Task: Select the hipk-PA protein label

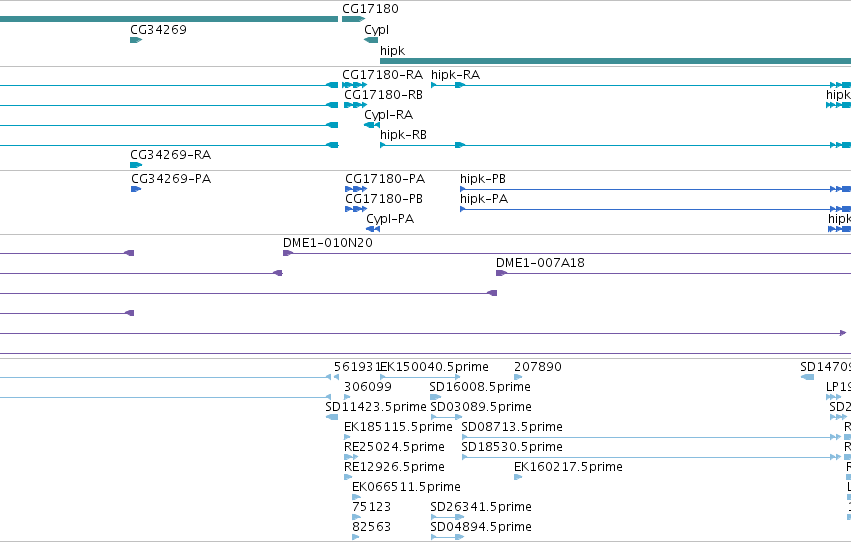Action: click(484, 199)
